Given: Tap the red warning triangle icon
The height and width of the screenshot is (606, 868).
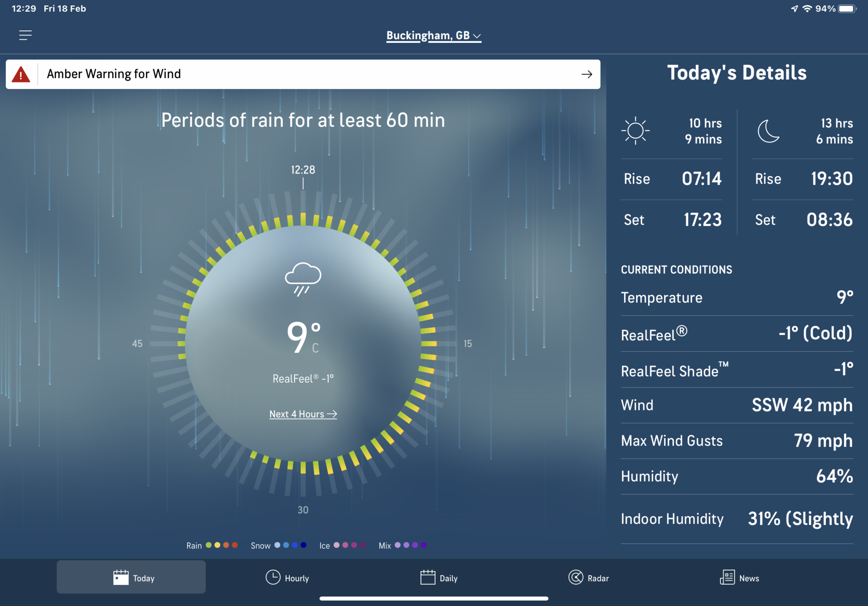Looking at the screenshot, I should click(x=21, y=74).
